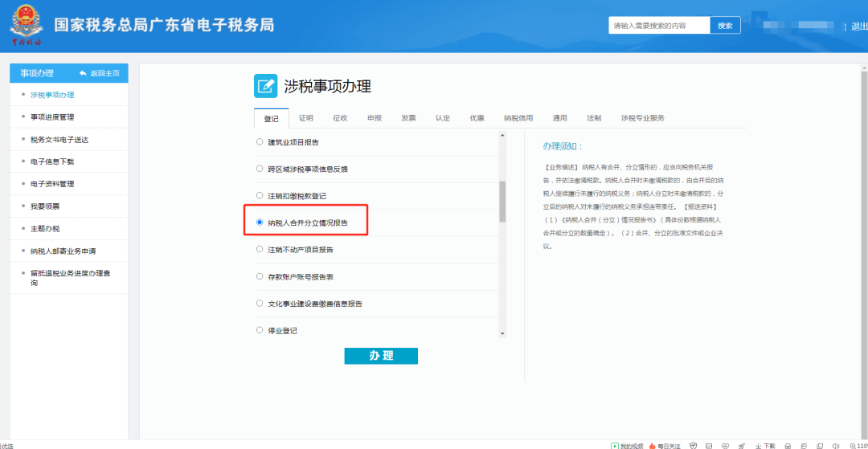Select 停业登记 radio option
Viewport: 868px width, 449px height.
point(260,330)
